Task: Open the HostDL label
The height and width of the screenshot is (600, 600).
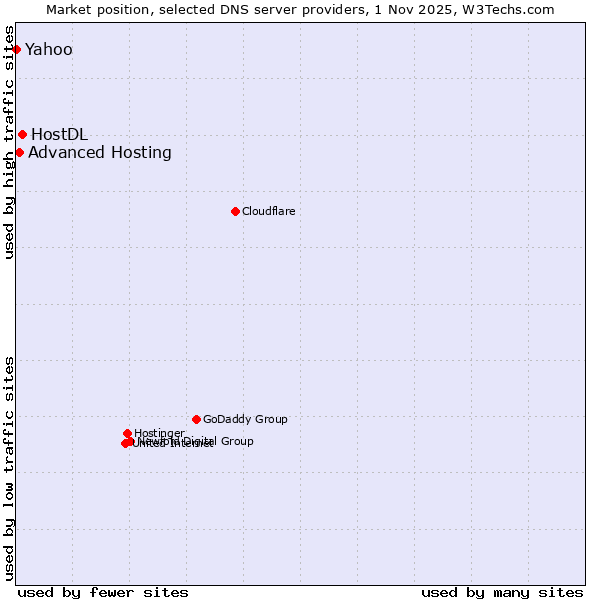Action: (59, 134)
